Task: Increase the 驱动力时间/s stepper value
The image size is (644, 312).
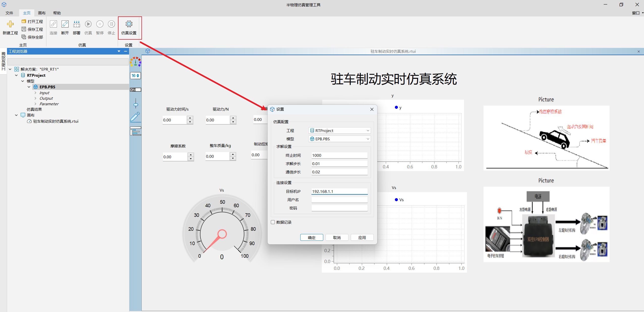Action: click(x=190, y=118)
